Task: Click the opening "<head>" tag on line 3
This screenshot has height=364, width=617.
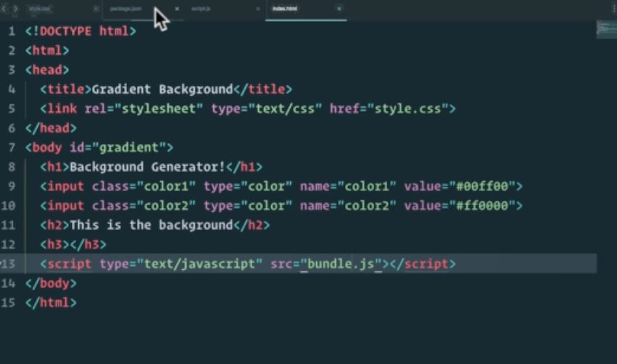Action: click(47, 70)
